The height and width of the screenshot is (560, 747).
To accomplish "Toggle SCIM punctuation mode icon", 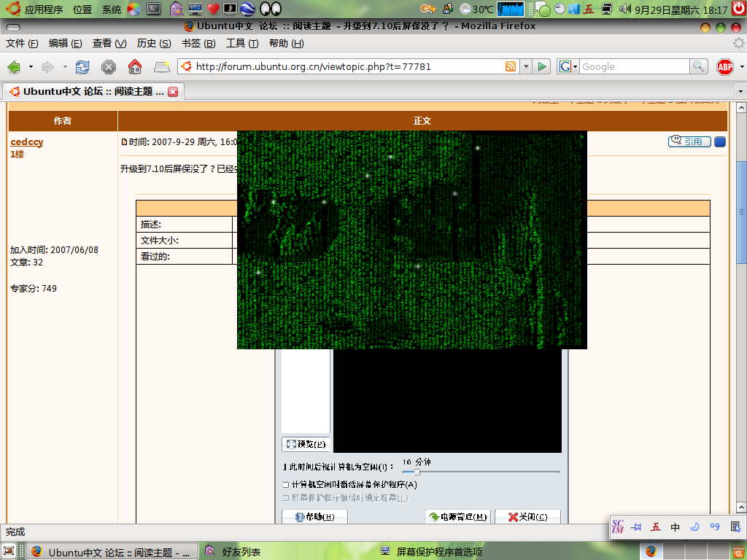I will 715,526.
